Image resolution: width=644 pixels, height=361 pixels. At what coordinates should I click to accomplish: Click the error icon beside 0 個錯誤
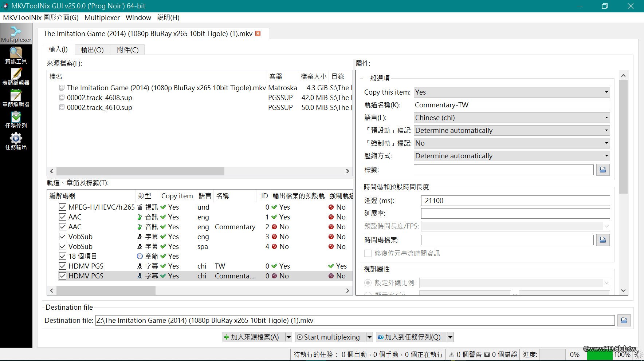point(487,354)
